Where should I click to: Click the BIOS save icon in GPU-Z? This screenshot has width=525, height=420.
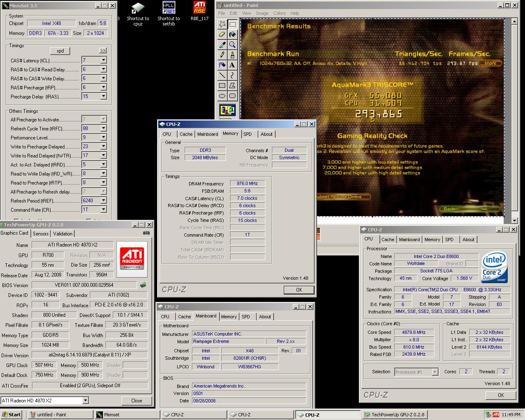pyautogui.click(x=143, y=285)
